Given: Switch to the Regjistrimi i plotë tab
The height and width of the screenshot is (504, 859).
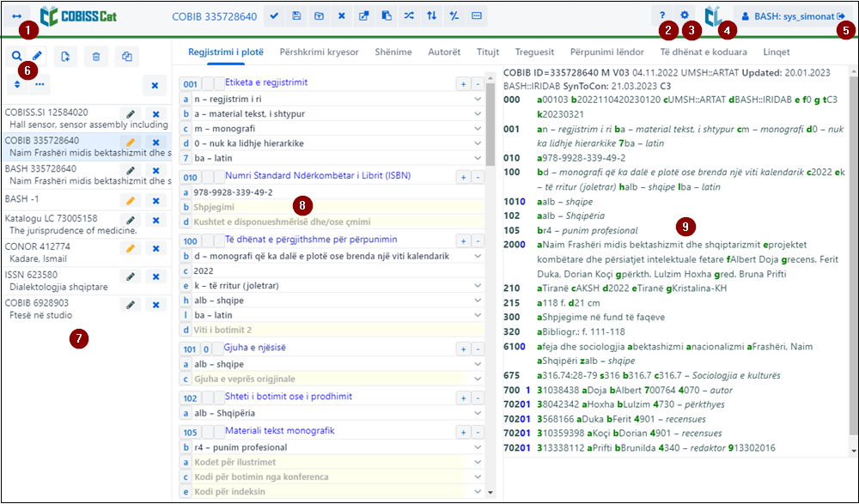Looking at the screenshot, I should point(226,52).
